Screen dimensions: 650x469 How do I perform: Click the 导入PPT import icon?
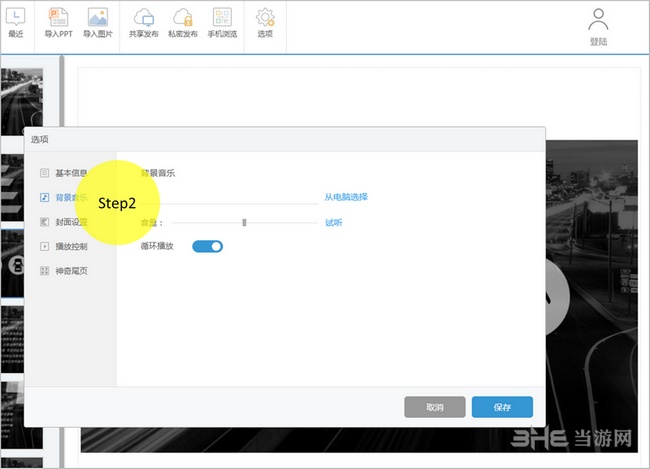pyautogui.click(x=58, y=23)
